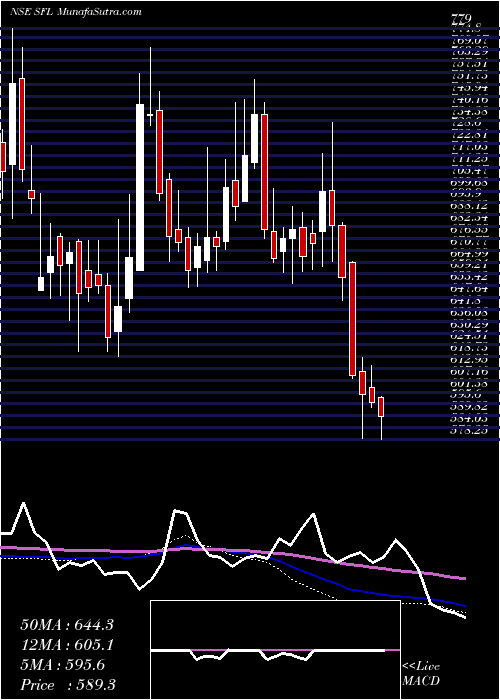The width and height of the screenshot is (500, 700).
Task: Click the NSE SFL MunafaSutra.com chart title
Action: click(x=75, y=12)
